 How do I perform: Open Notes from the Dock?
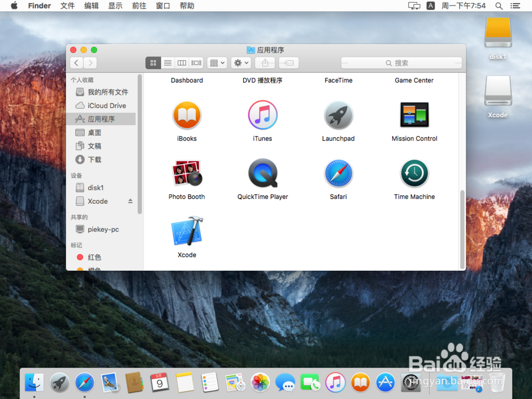(185, 383)
